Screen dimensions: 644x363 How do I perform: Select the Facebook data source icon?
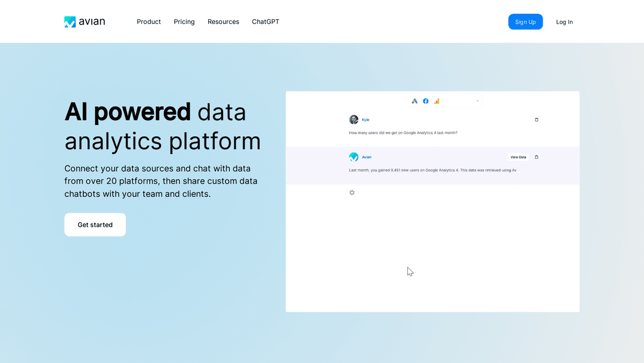426,101
